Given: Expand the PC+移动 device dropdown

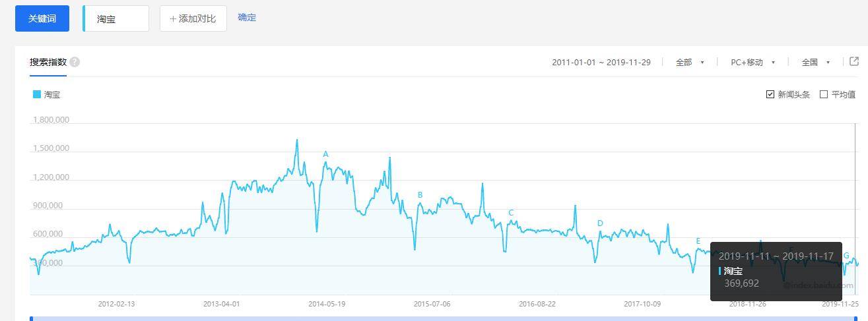Looking at the screenshot, I should click(752, 62).
